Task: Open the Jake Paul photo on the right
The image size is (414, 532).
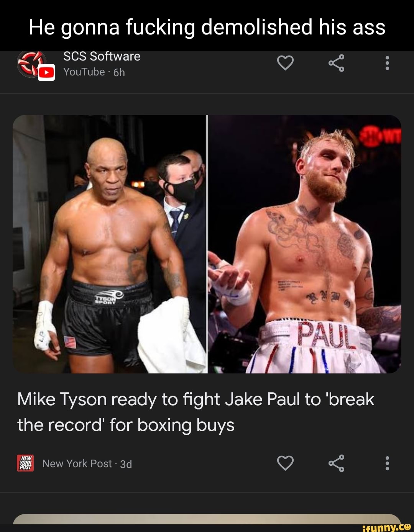Action: click(304, 244)
